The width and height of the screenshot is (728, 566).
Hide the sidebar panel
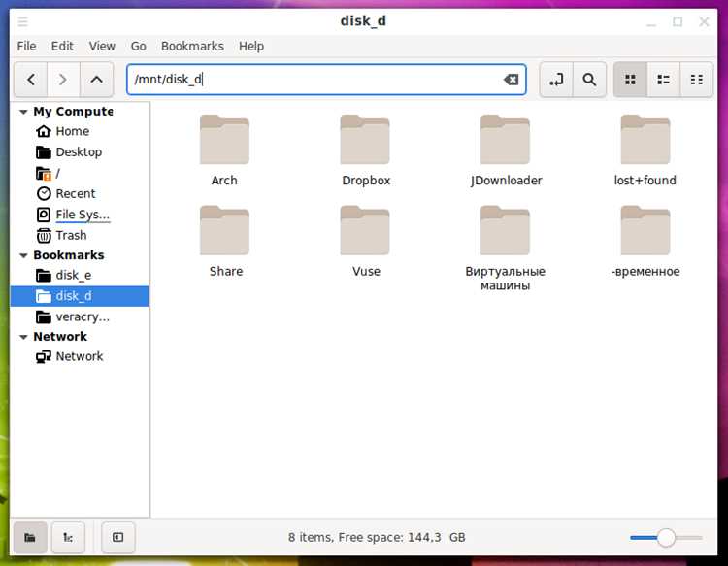[x=117, y=537]
